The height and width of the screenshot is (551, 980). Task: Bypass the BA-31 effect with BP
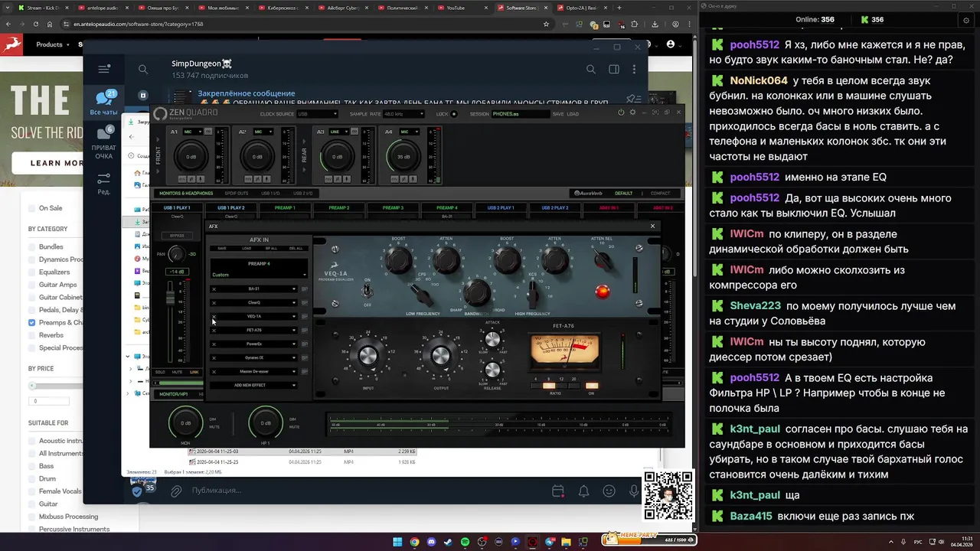coord(304,289)
